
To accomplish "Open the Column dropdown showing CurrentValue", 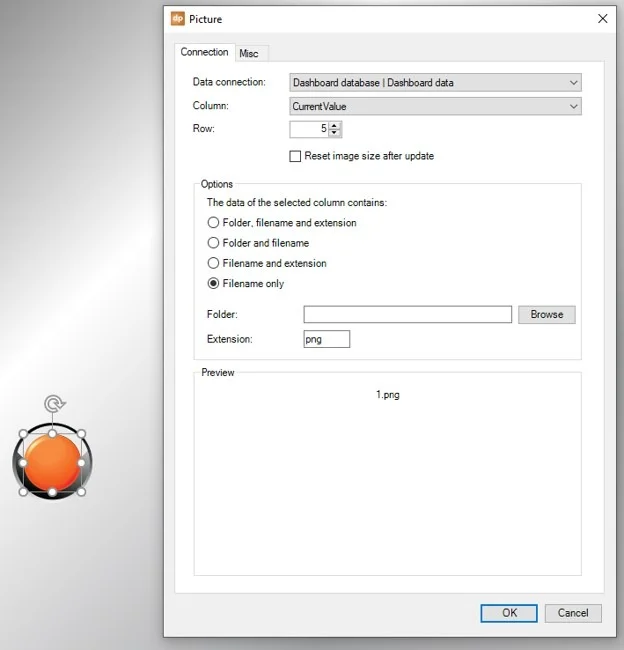I will tap(435, 106).
